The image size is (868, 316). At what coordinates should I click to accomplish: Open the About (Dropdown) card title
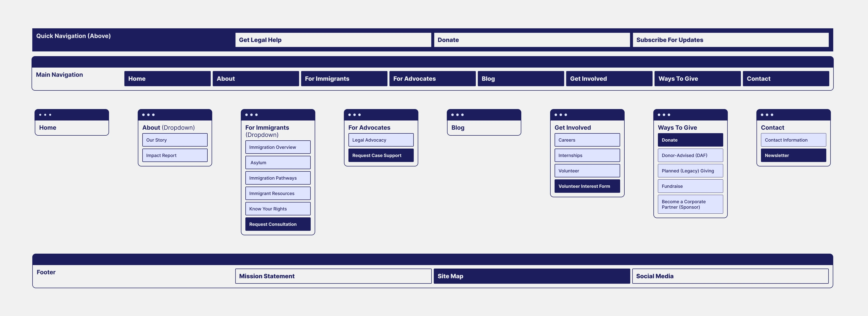coord(168,128)
